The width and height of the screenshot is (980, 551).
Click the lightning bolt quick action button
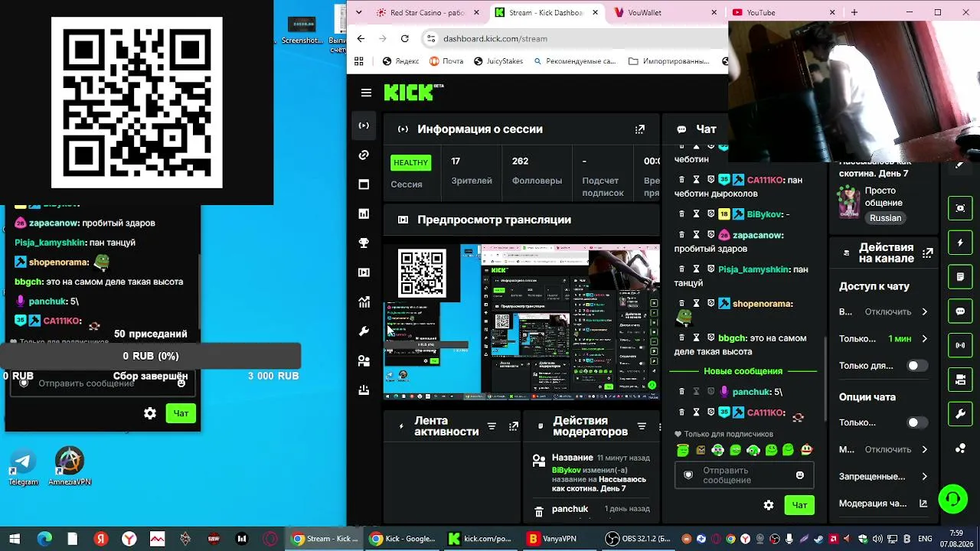pyautogui.click(x=960, y=243)
